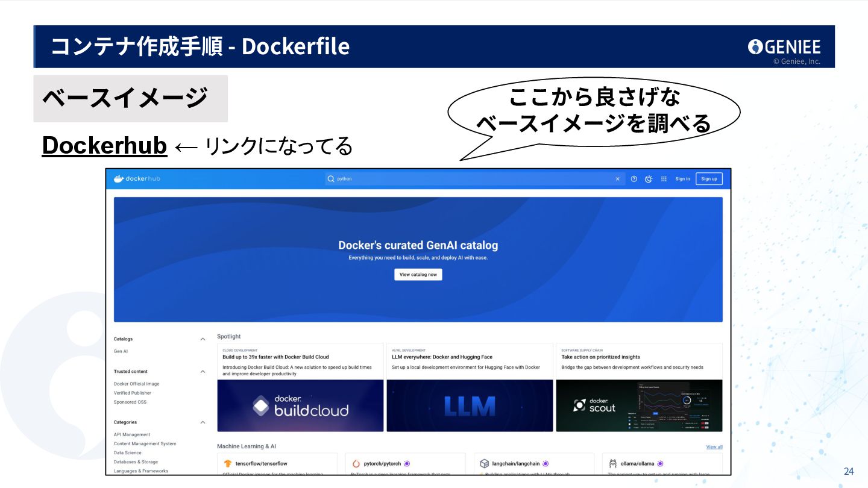Open the help question mark icon
Screen dimensions: 868x488
634,179
